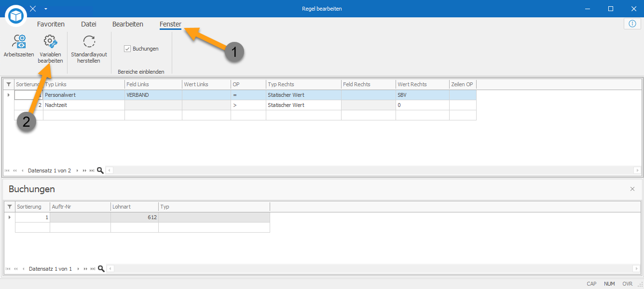
Task: Click the Lohnart column header
Action: tap(135, 207)
